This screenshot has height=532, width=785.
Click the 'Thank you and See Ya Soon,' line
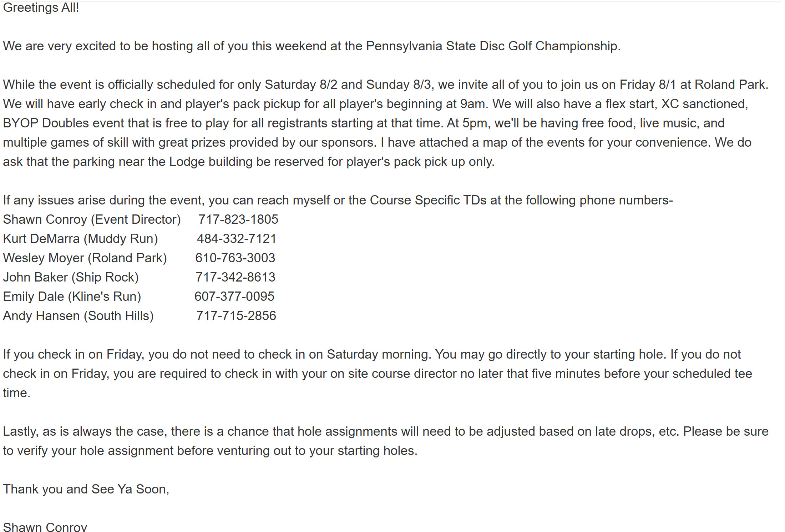86,489
